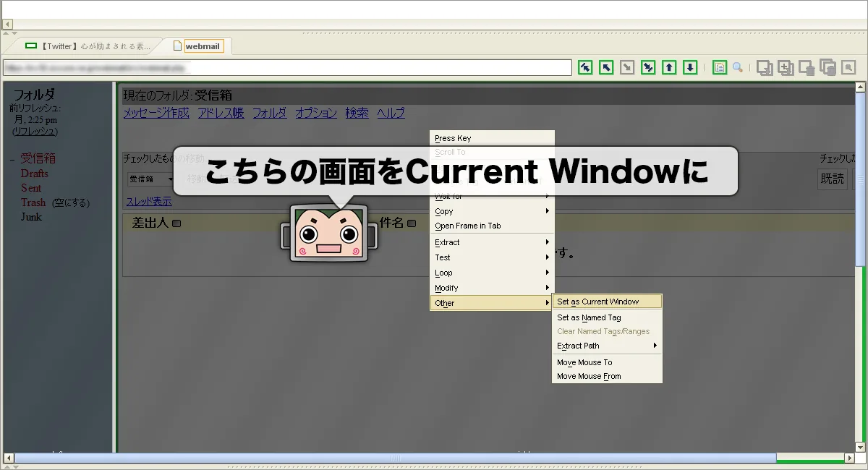Open Drafts folder
868x470 pixels.
pos(35,174)
